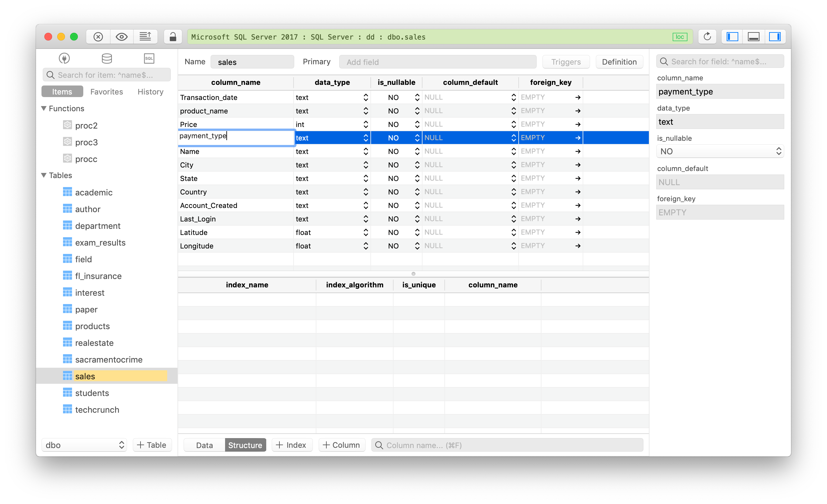Switch to the Data tab
Viewport: 827px width, 504px height.
pos(203,445)
